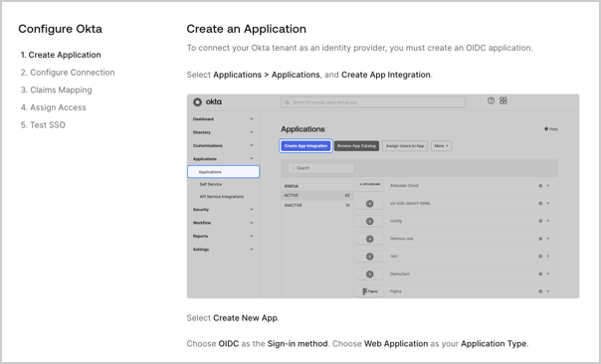Image resolution: width=601 pixels, height=364 pixels.
Task: Expand the Dashboard chevron in Okta sidebar
Action: pyautogui.click(x=252, y=118)
